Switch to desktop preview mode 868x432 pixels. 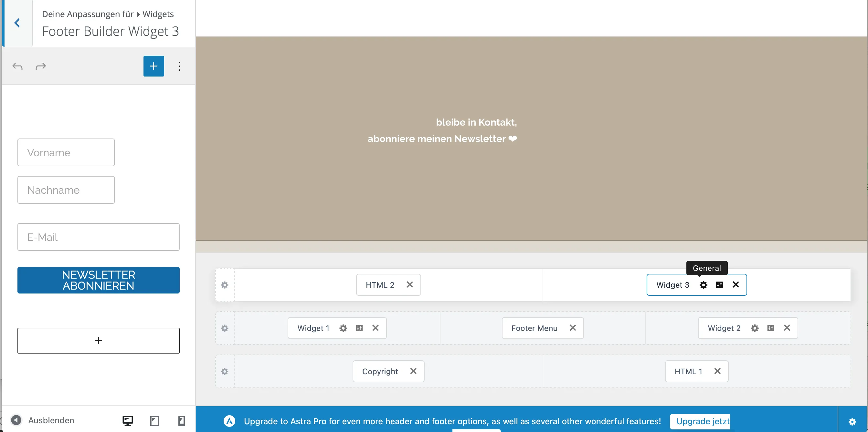point(128,421)
